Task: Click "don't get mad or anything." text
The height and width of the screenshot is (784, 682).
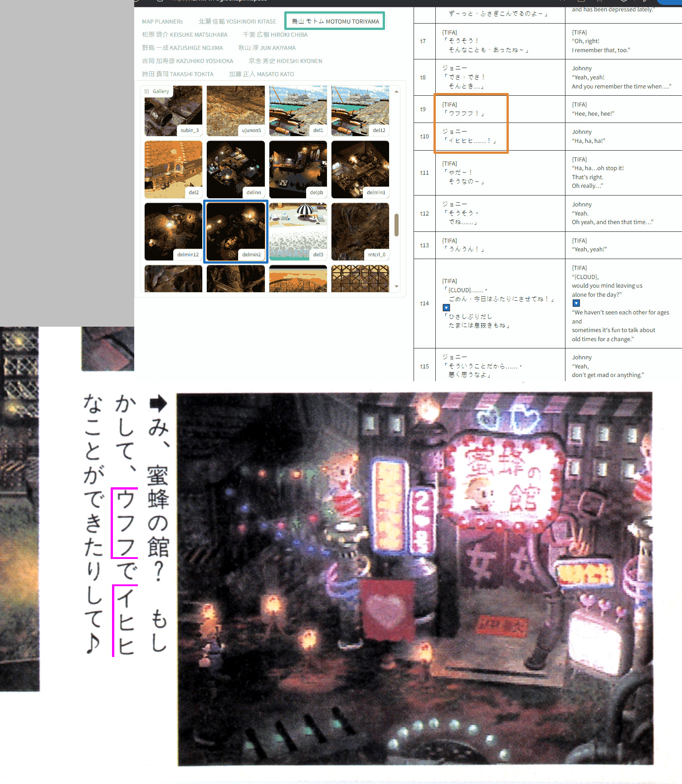Action: click(x=608, y=375)
